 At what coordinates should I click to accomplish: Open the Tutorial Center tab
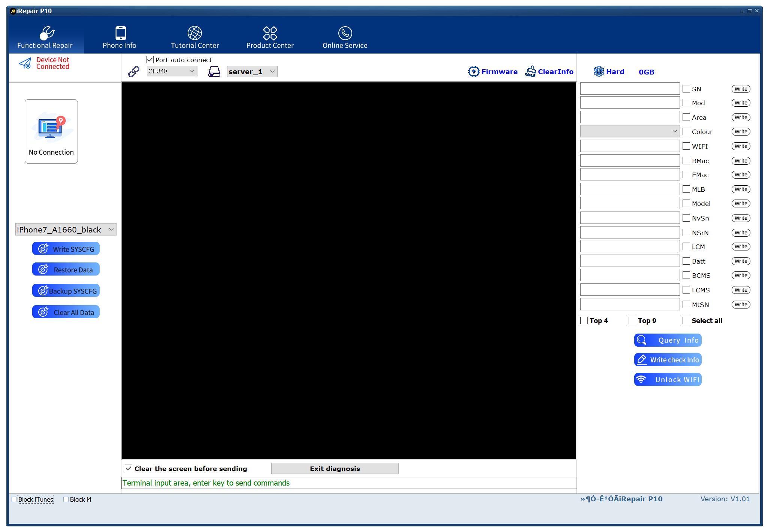coord(195,37)
